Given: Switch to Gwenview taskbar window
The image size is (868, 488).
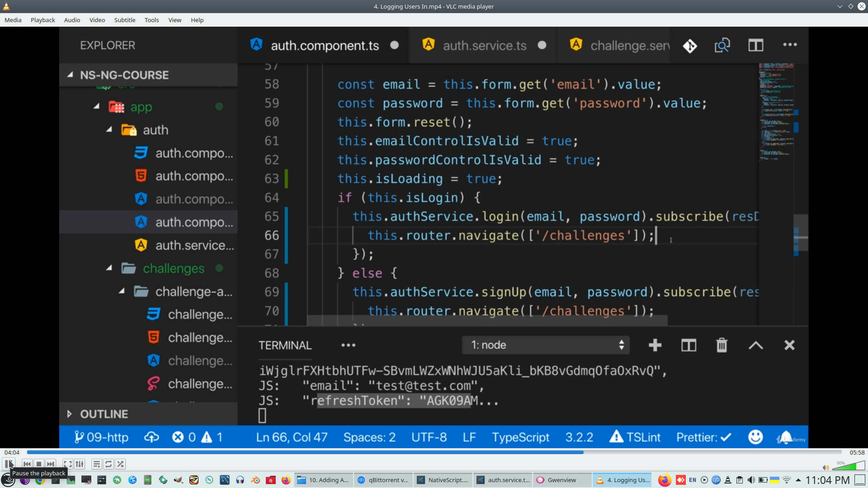Looking at the screenshot, I should pos(561,480).
